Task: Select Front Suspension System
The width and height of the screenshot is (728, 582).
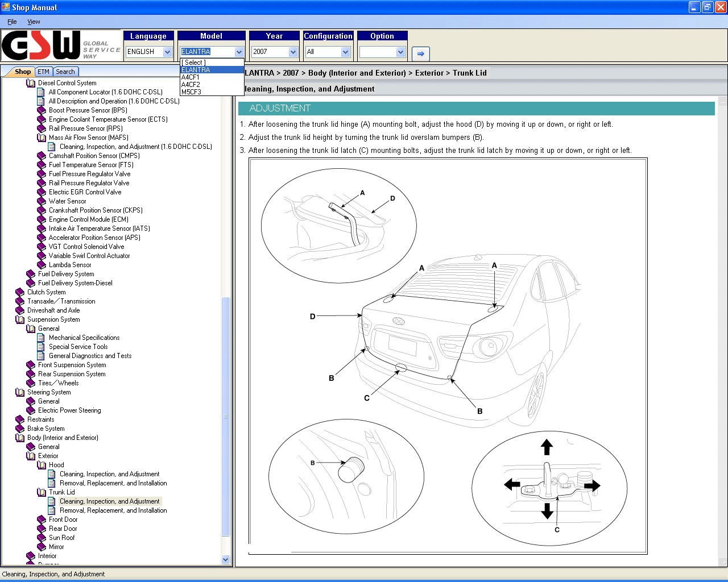Action: [72, 365]
